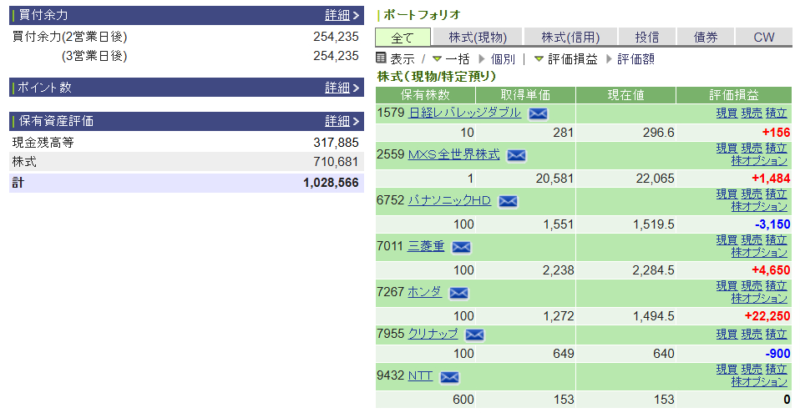Switch the view to 評価額
800x418 pixels.
coord(608,59)
